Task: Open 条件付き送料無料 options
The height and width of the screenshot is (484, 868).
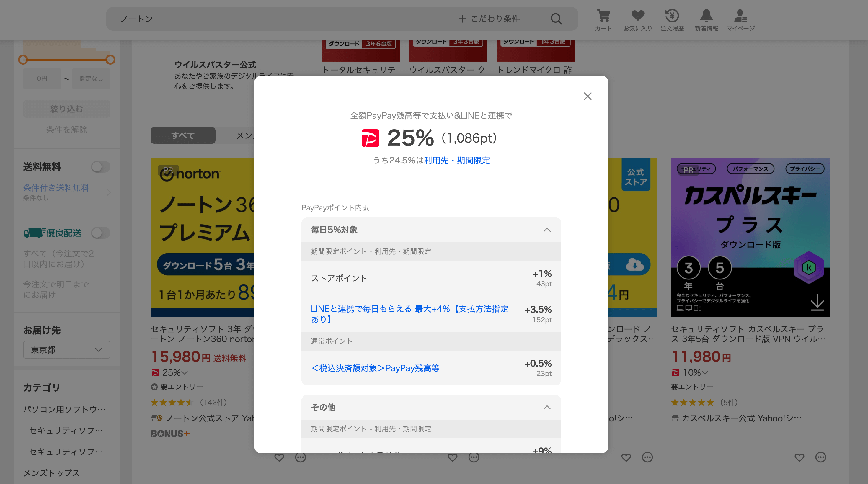Action: tap(67, 192)
